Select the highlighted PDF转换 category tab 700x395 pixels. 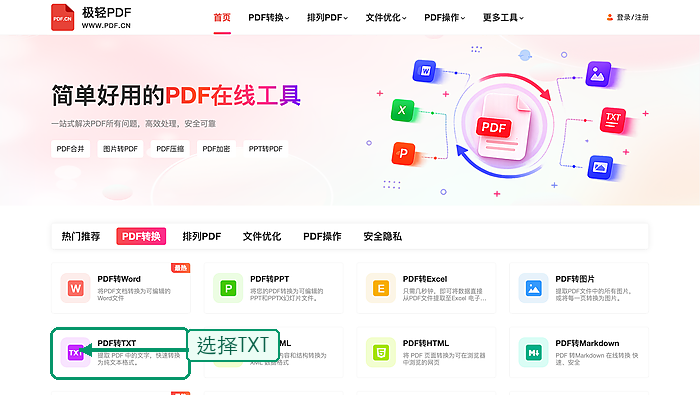141,236
